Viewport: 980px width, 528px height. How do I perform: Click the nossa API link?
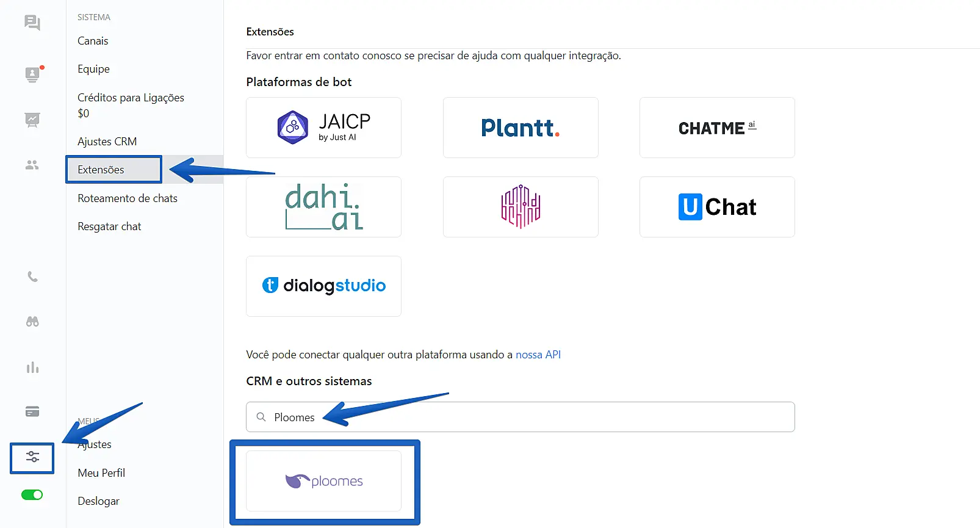tap(538, 355)
